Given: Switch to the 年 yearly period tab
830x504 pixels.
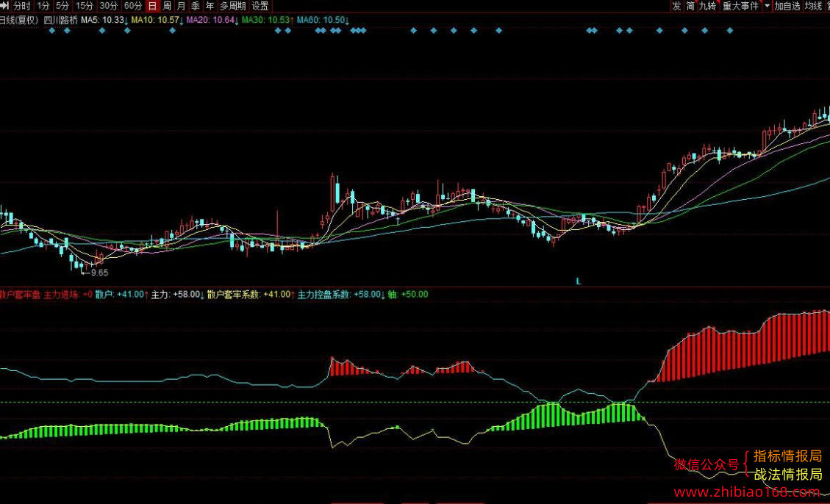Looking at the screenshot, I should [210, 6].
